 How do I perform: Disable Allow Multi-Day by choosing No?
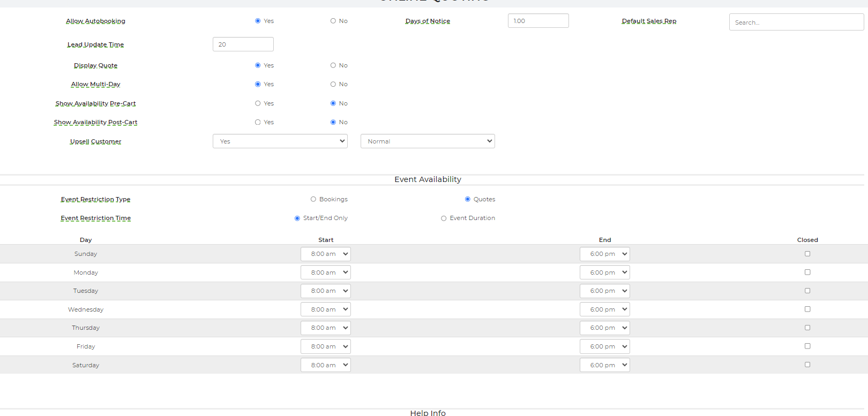pos(333,84)
